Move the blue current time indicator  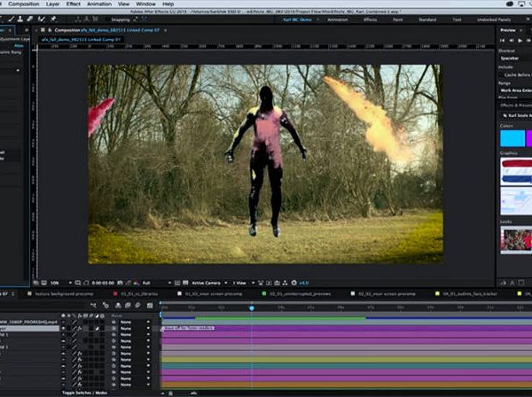point(252,308)
